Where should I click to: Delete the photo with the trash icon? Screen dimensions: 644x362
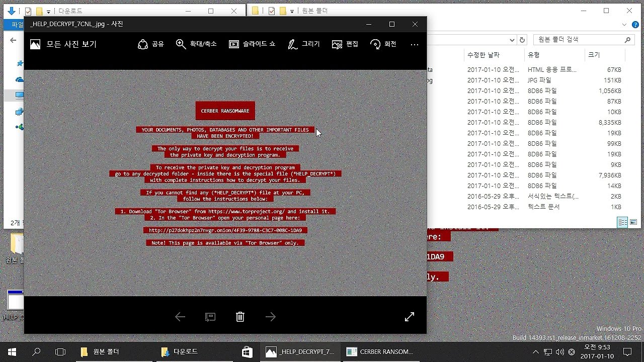pyautogui.click(x=240, y=317)
